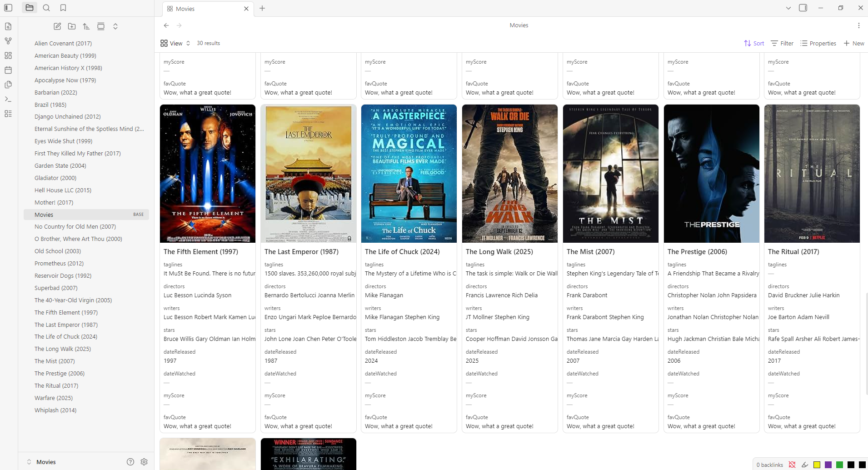Open the daily note calendar icon
The width and height of the screenshot is (868, 470).
(x=8, y=70)
